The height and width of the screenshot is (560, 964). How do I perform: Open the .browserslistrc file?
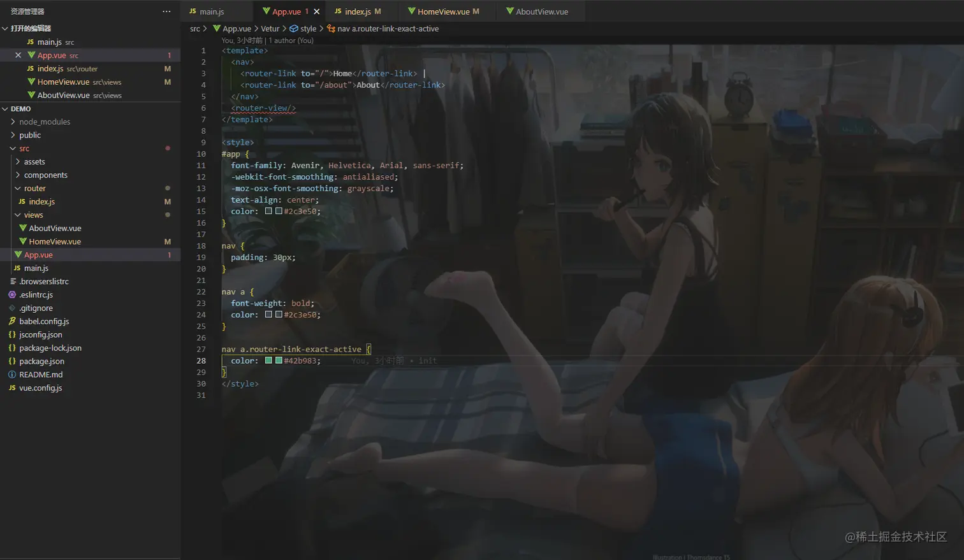coord(90,282)
